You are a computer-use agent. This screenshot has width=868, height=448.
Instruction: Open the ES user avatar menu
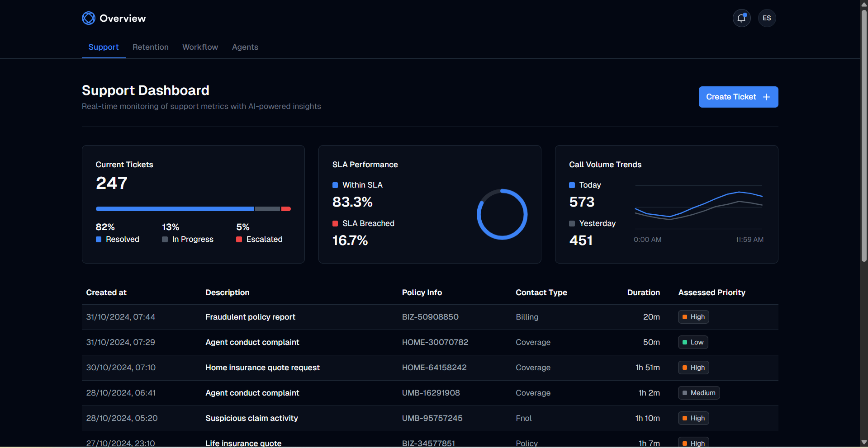point(767,18)
